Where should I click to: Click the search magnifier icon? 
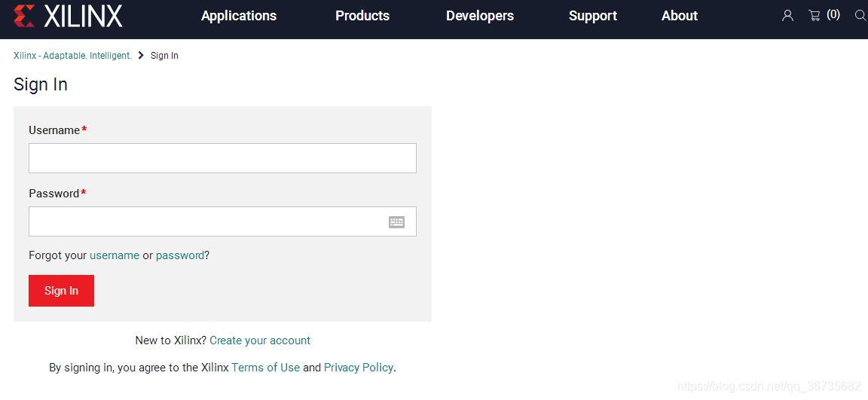(860, 16)
